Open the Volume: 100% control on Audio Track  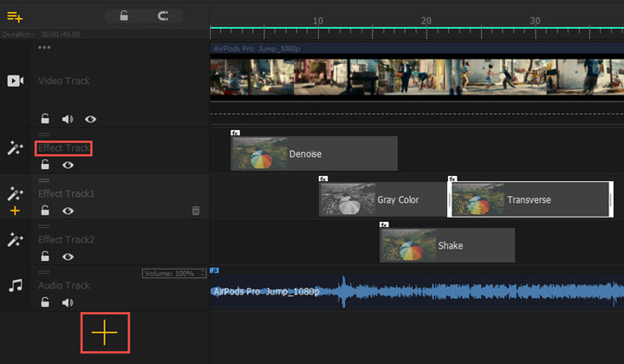173,274
